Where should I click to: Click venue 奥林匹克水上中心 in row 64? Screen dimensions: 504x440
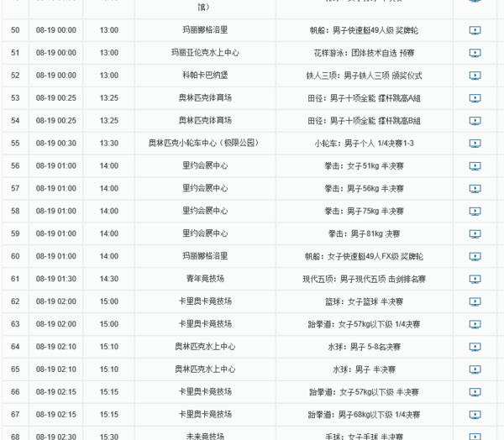pos(205,347)
